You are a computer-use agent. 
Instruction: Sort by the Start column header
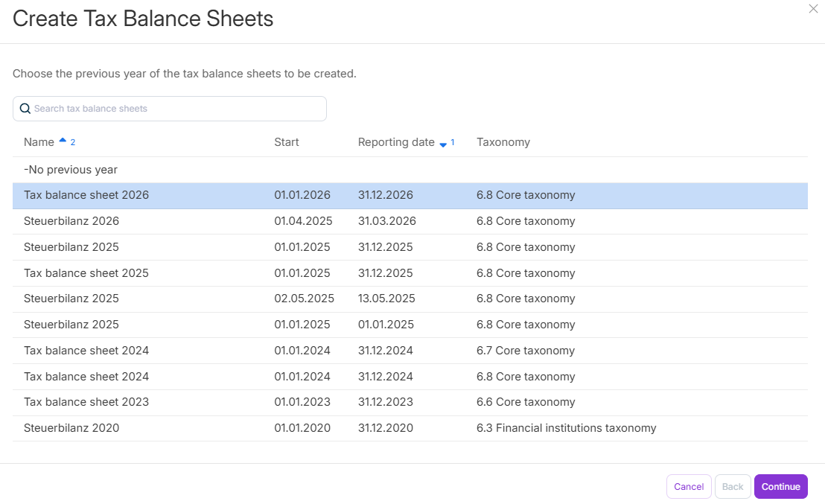(286, 142)
